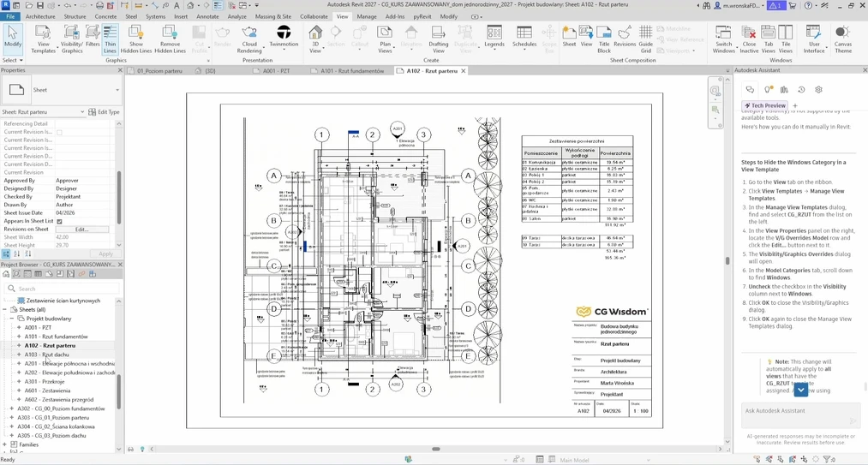Open the Revisions tool
Screen dimensions: 868x465
point(625,37)
